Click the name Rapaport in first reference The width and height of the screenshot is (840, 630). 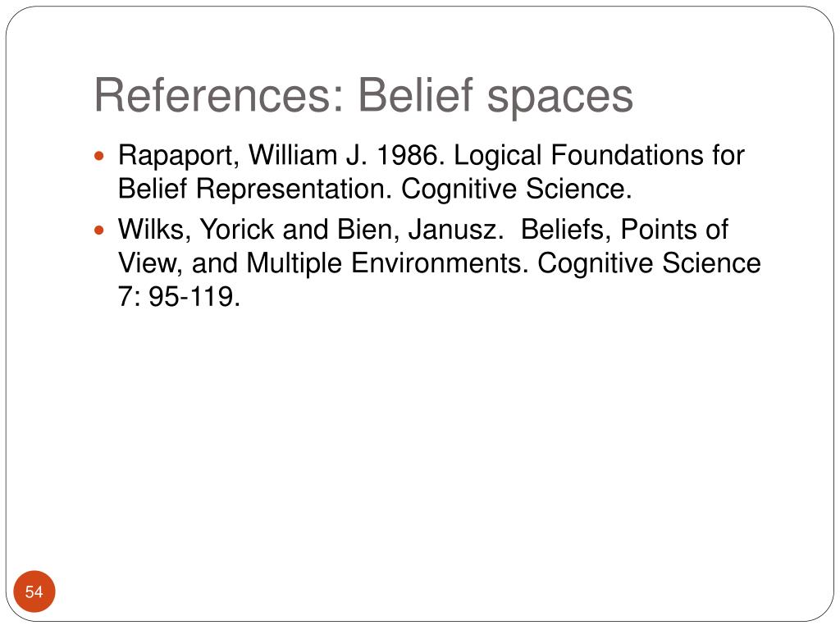click(179, 157)
